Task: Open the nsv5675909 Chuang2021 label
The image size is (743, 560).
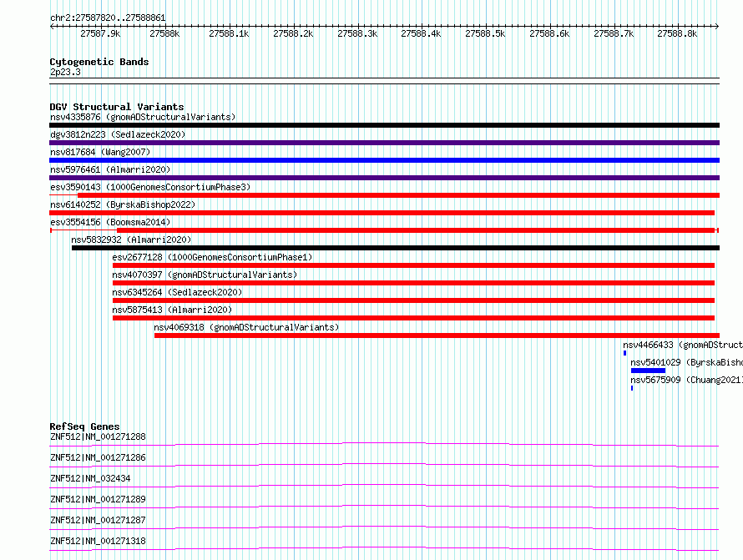Action: [x=686, y=380]
